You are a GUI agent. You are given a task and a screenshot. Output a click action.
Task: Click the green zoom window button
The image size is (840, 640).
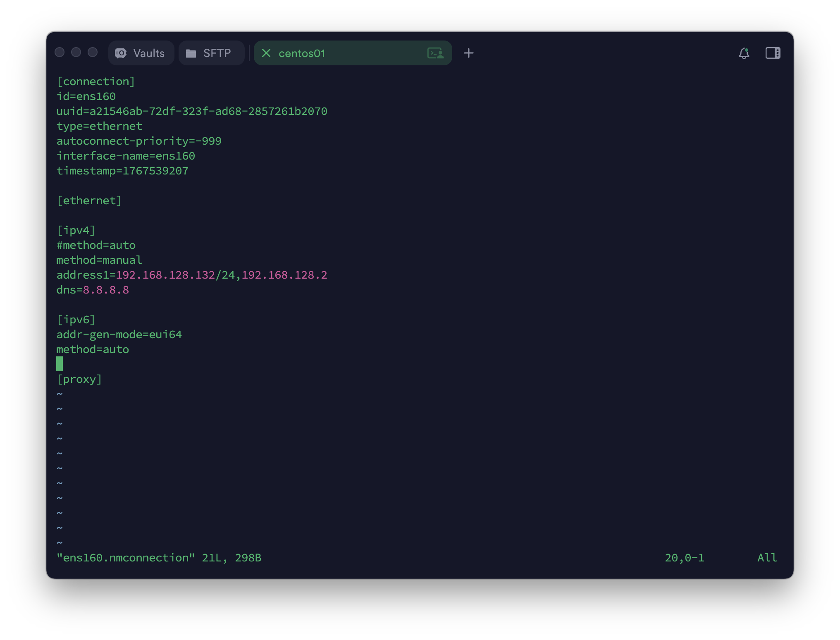click(x=93, y=52)
